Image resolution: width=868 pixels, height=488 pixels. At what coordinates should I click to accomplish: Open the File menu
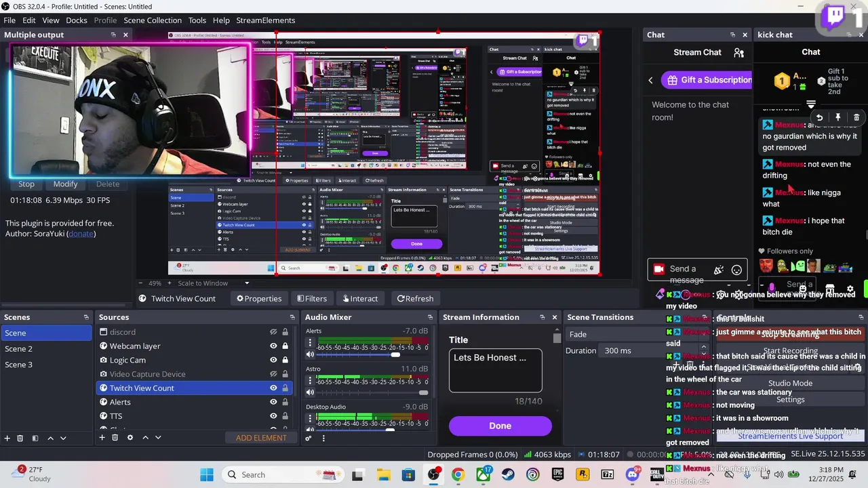9,20
